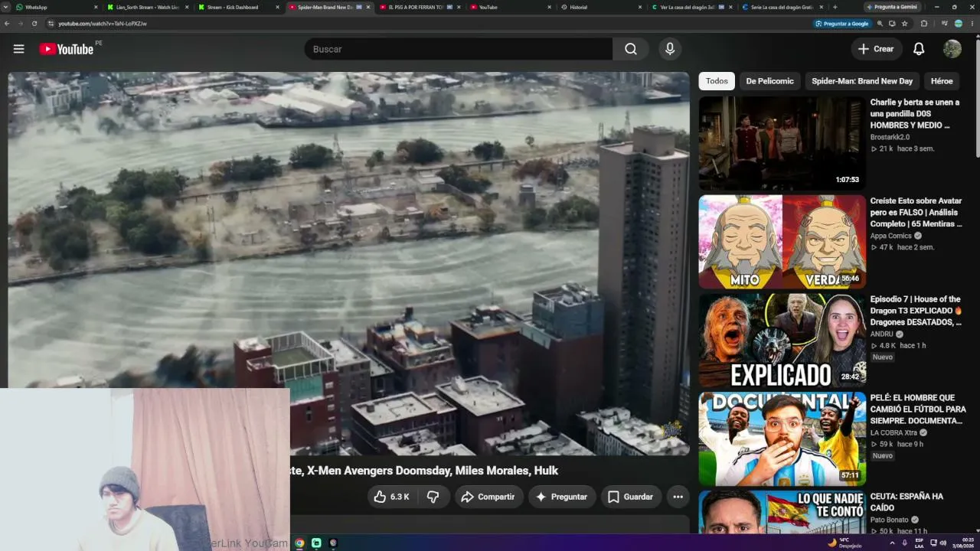Filter by Spider-Man: Brand New Day chip
Image resolution: width=980 pixels, height=551 pixels.
862,81
